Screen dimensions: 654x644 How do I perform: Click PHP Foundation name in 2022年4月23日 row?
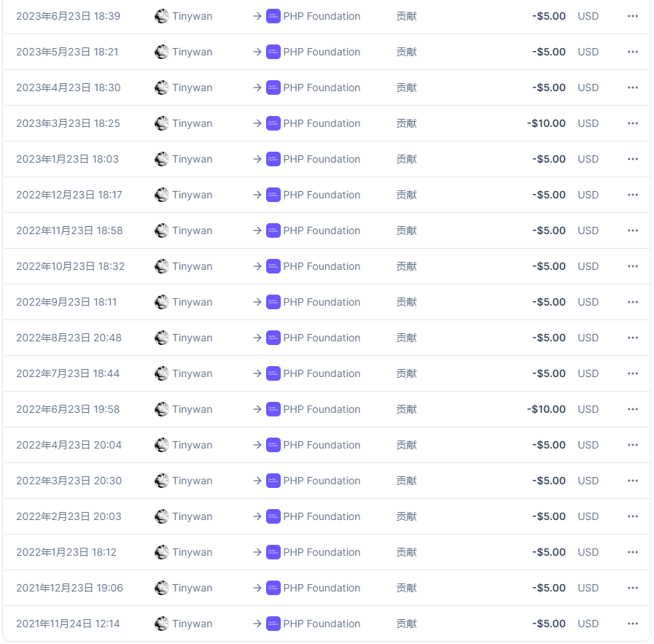(322, 445)
